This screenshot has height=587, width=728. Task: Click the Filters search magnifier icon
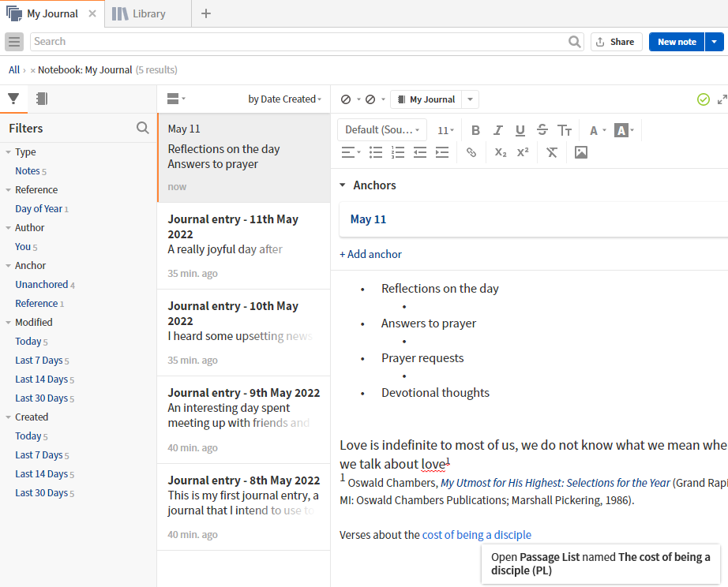(x=143, y=128)
